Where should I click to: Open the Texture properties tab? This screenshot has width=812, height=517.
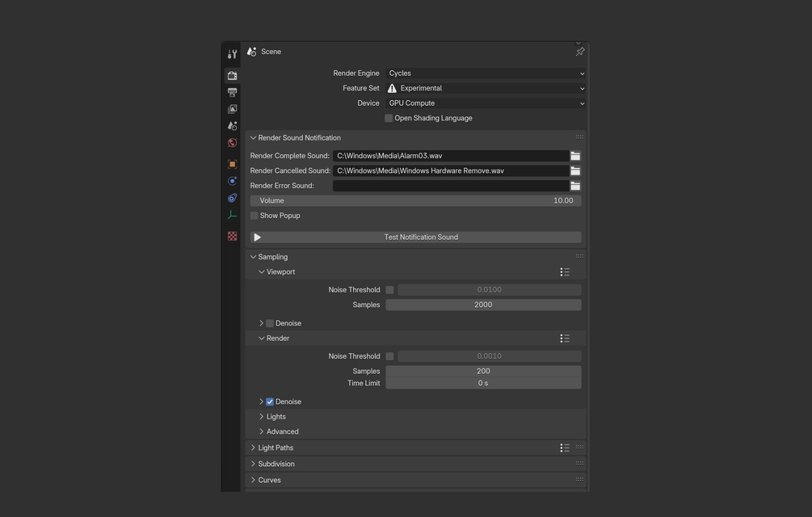(x=233, y=236)
